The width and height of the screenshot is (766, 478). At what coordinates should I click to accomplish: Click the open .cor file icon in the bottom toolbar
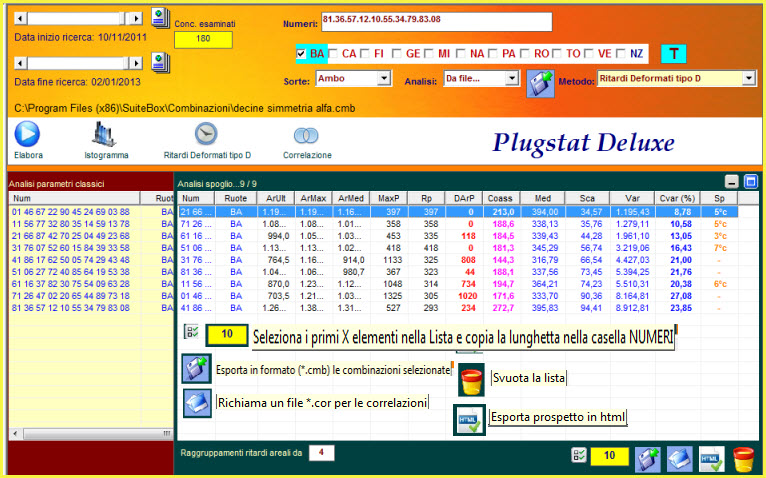pos(680,460)
